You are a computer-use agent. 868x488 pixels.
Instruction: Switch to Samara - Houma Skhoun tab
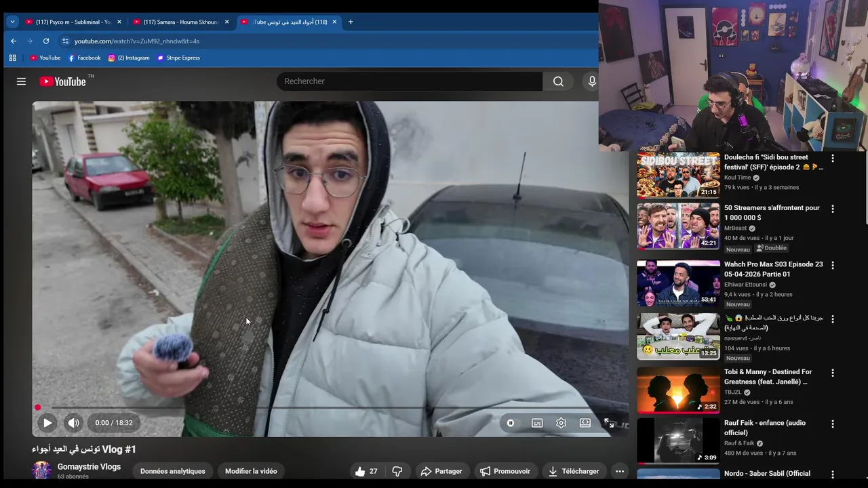pos(180,22)
